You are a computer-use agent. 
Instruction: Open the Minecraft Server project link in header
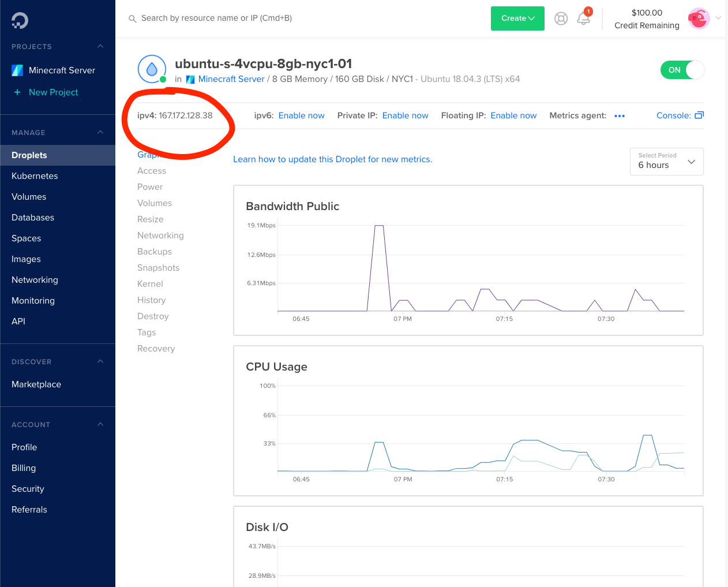tap(231, 79)
